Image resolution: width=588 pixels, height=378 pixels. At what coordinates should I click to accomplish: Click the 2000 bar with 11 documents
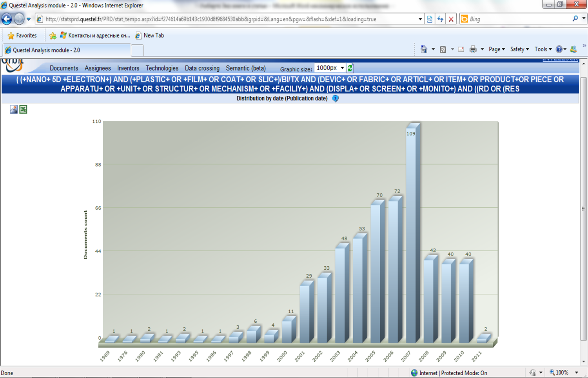tap(289, 330)
